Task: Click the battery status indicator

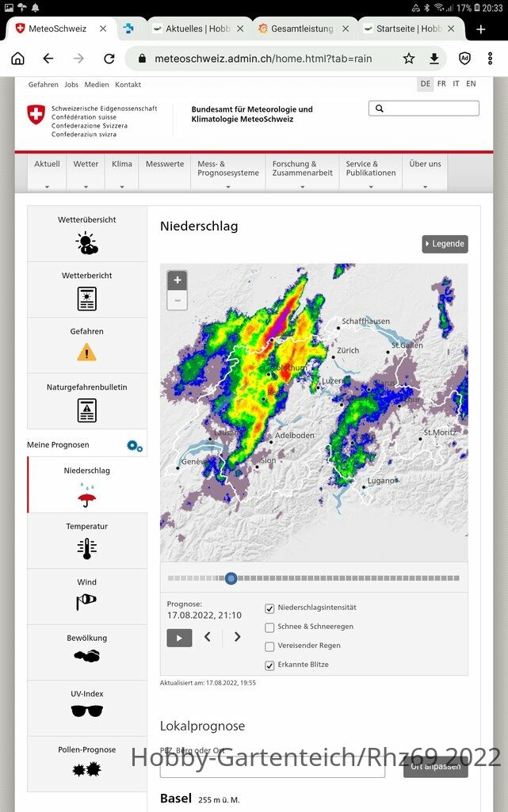Action: (477, 8)
